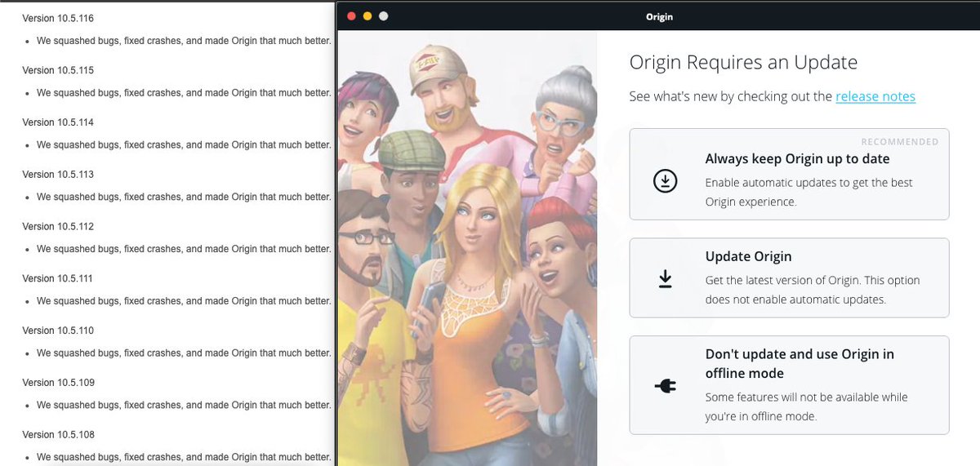This screenshot has height=466, width=980.
Task: Click the automatic updates download circle icon
Action: (666, 181)
